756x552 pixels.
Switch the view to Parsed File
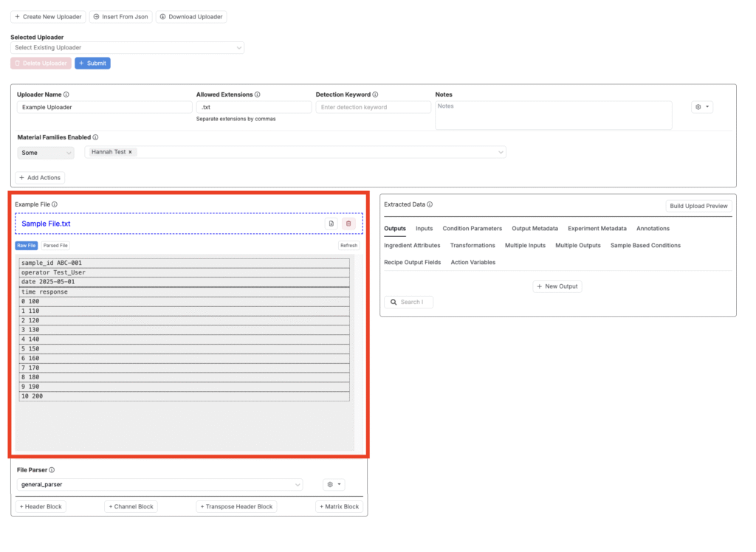point(55,246)
